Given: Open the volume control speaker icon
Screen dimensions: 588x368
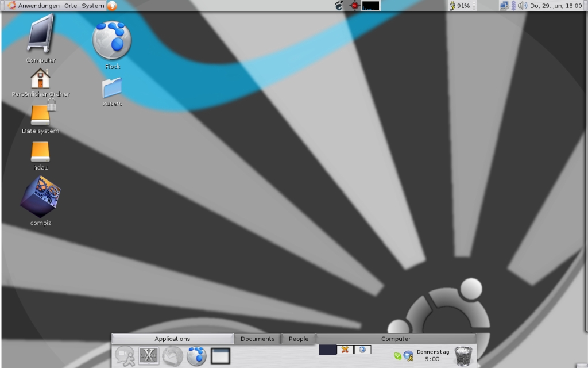Looking at the screenshot, I should tap(523, 6).
